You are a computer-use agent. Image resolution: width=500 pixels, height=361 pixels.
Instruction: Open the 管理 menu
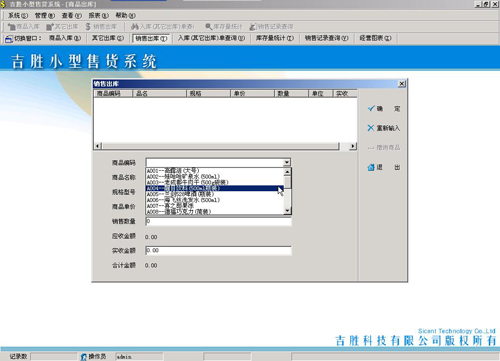click(45, 15)
